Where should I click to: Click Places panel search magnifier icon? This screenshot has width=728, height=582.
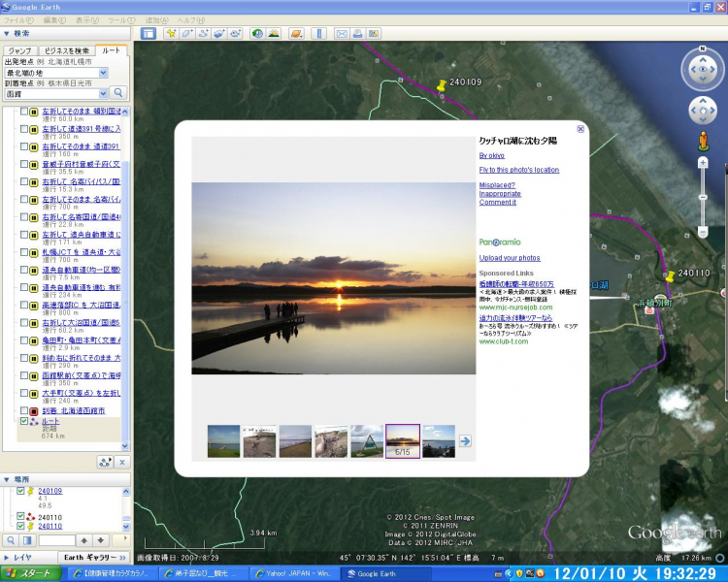[x=11, y=540]
